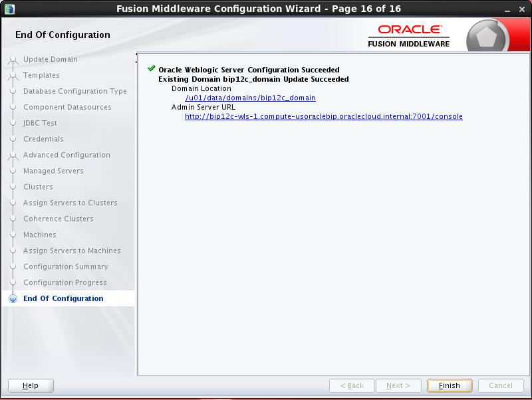Viewport: 532px width, 400px height.
Task: Click the Templates step indicator circle
Action: [14, 75]
